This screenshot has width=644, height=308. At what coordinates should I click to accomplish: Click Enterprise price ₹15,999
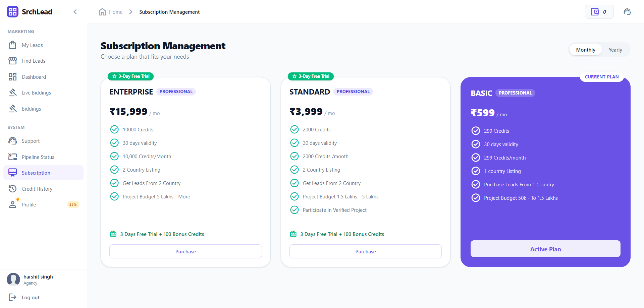[x=128, y=111]
